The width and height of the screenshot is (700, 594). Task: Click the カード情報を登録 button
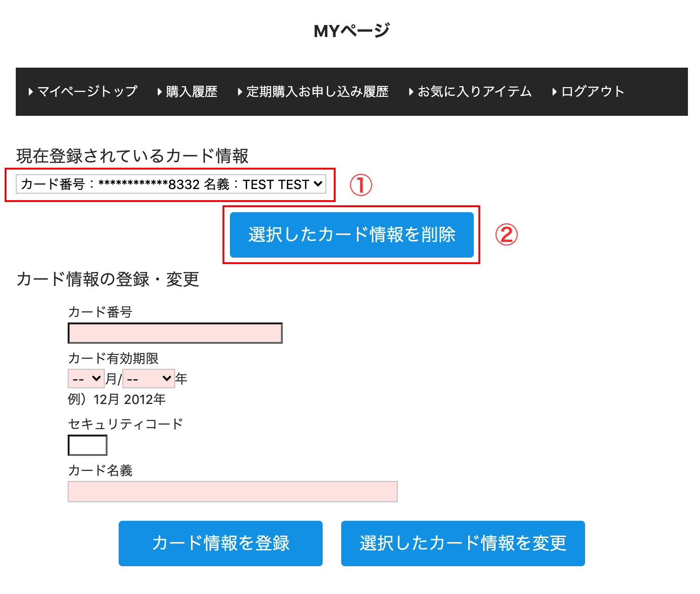pos(221,543)
